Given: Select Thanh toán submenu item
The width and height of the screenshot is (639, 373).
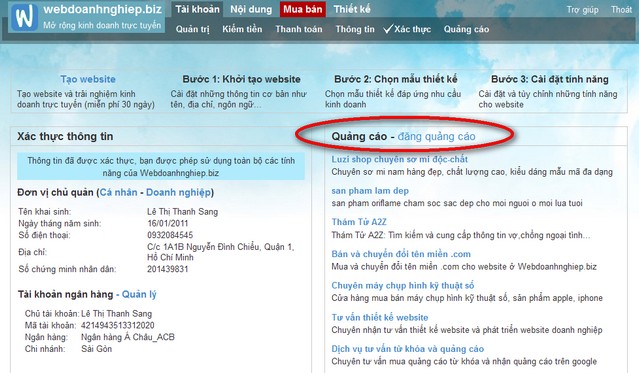Looking at the screenshot, I should pos(299,29).
